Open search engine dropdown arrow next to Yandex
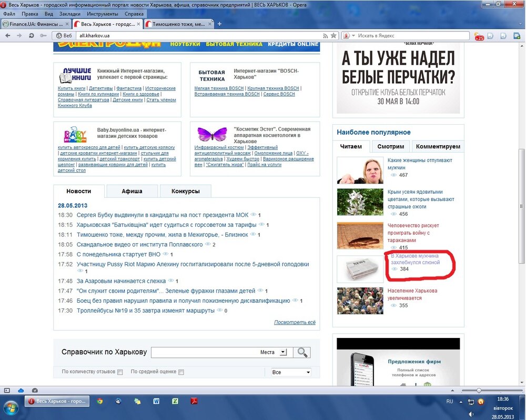The image size is (526, 420). pyautogui.click(x=353, y=36)
